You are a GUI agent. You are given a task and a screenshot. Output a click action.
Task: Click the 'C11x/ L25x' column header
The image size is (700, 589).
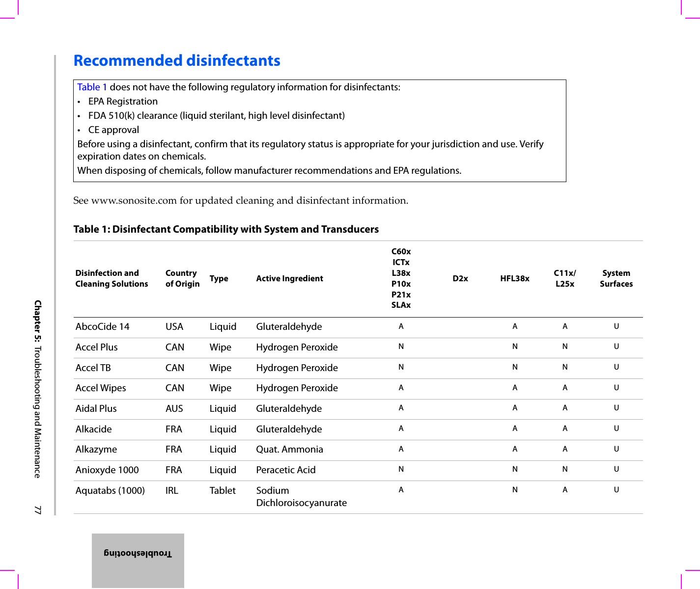click(565, 278)
